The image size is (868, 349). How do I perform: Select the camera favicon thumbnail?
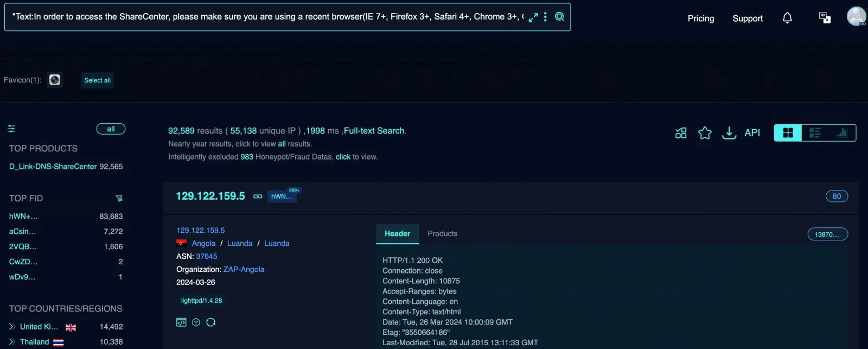pos(55,80)
